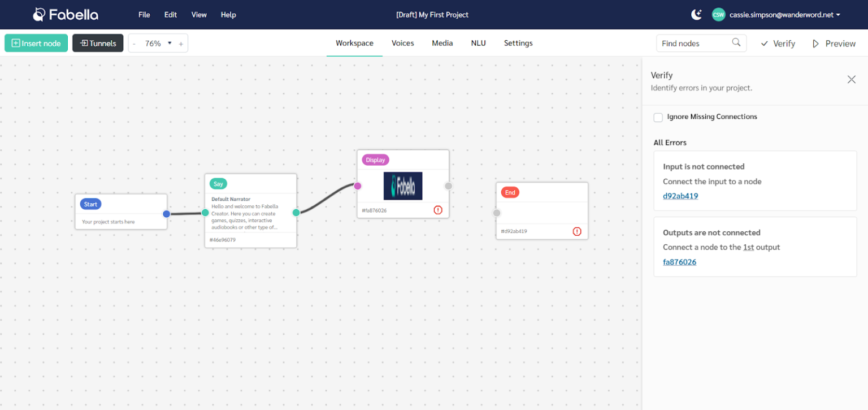Click the CSW user avatar icon
The image size is (868, 410).
click(718, 14)
